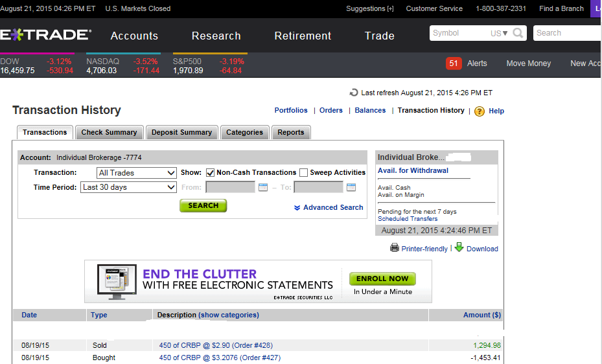The image size is (602, 364).
Task: Enable the Sweep Activities checkbox
Action: click(x=304, y=172)
